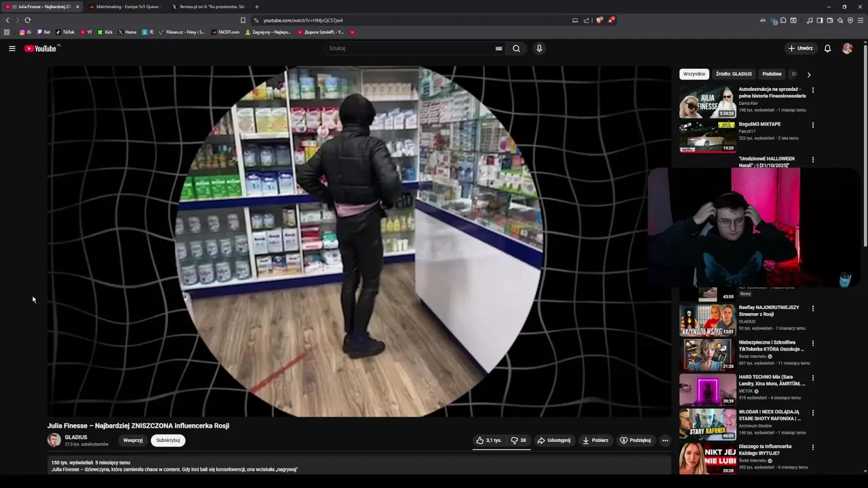Open Brave Wallet icon
The height and width of the screenshot is (488, 868).
[830, 20]
